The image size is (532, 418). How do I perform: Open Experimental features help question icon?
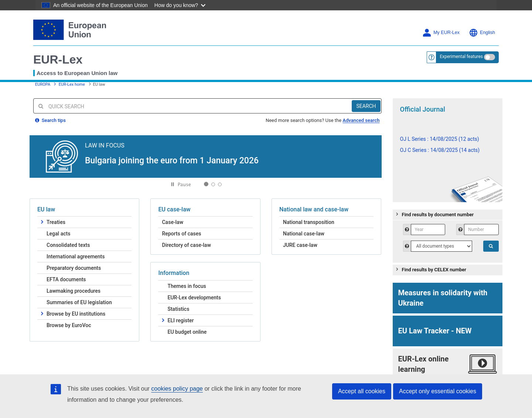tap(432, 57)
